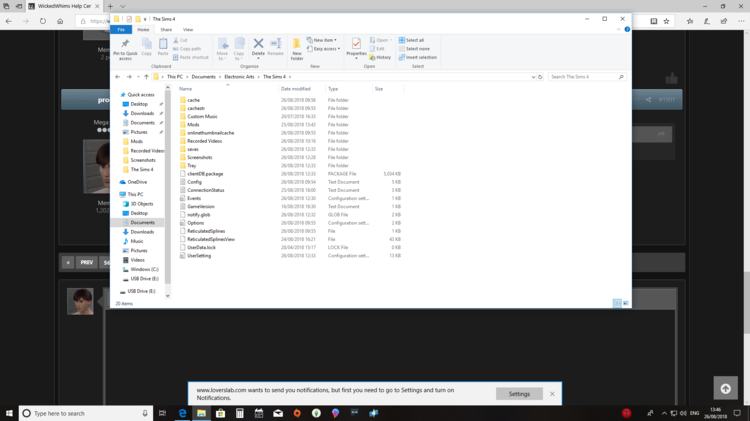Switch to details view icon
The height and width of the screenshot is (421, 750).
click(x=617, y=303)
